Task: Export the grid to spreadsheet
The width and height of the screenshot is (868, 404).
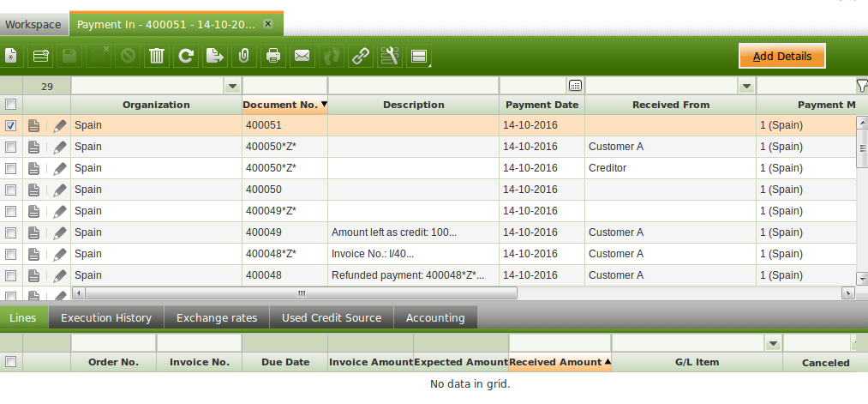Action: 214,57
